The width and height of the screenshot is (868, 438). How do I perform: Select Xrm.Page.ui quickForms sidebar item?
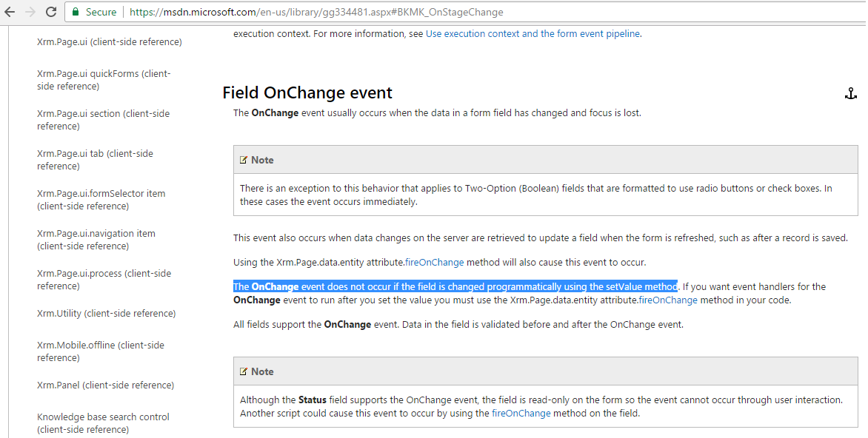tap(104, 80)
